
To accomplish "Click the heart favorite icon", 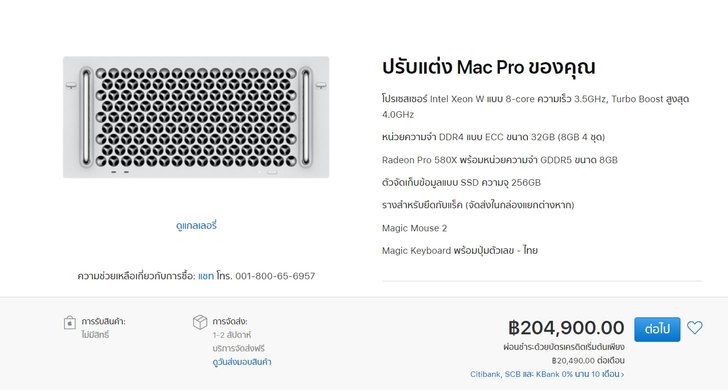I will point(695,328).
